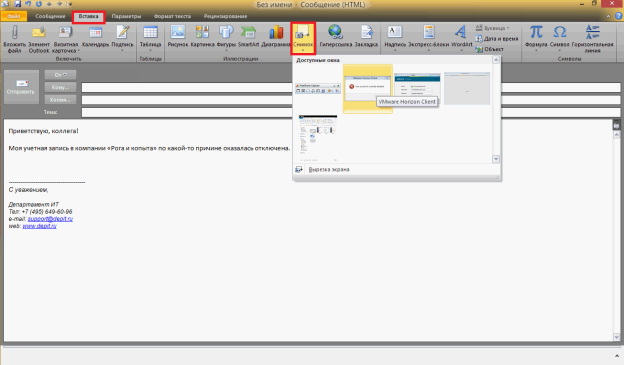Image resolution: width=624 pixels, height=365 pixels.
Task: Expand the people pane at bottom right
Action: click(x=617, y=356)
